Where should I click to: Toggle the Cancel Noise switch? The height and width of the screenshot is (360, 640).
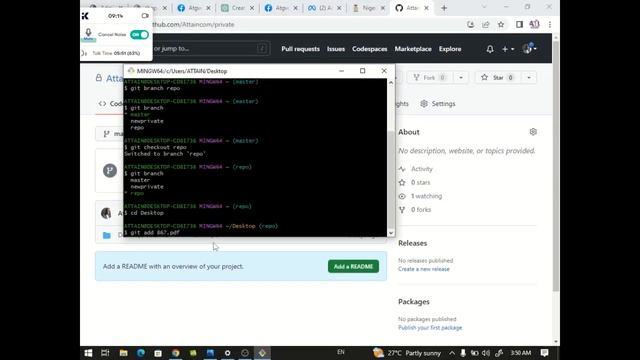point(139,35)
